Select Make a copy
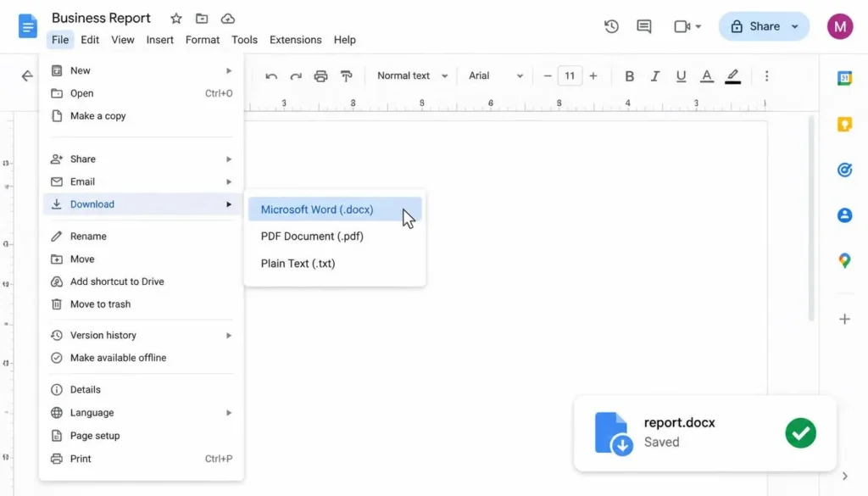The height and width of the screenshot is (496, 868). point(142,116)
